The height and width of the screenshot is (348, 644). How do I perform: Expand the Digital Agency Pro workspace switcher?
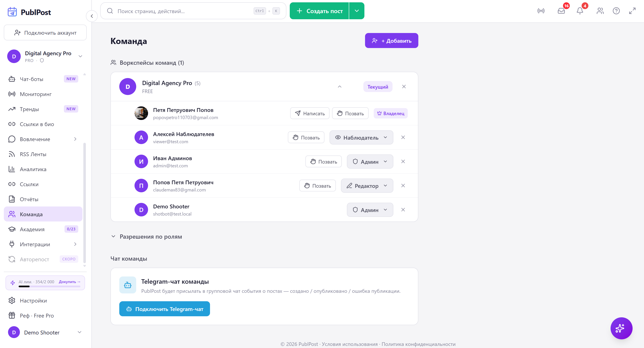click(80, 56)
